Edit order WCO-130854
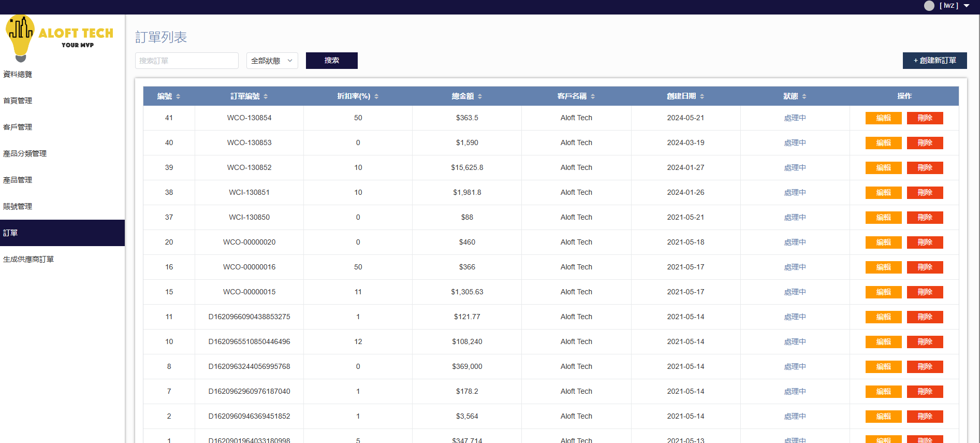Image resolution: width=980 pixels, height=443 pixels. (x=883, y=118)
